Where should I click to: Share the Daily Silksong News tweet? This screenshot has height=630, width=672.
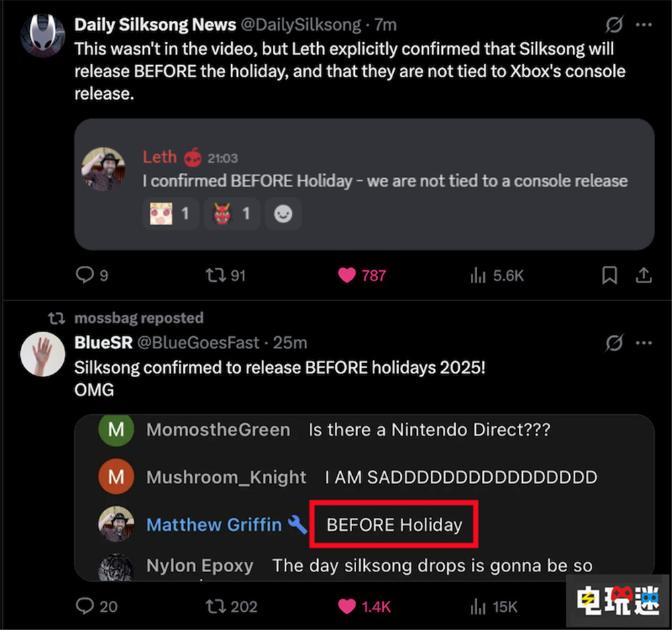point(643,275)
